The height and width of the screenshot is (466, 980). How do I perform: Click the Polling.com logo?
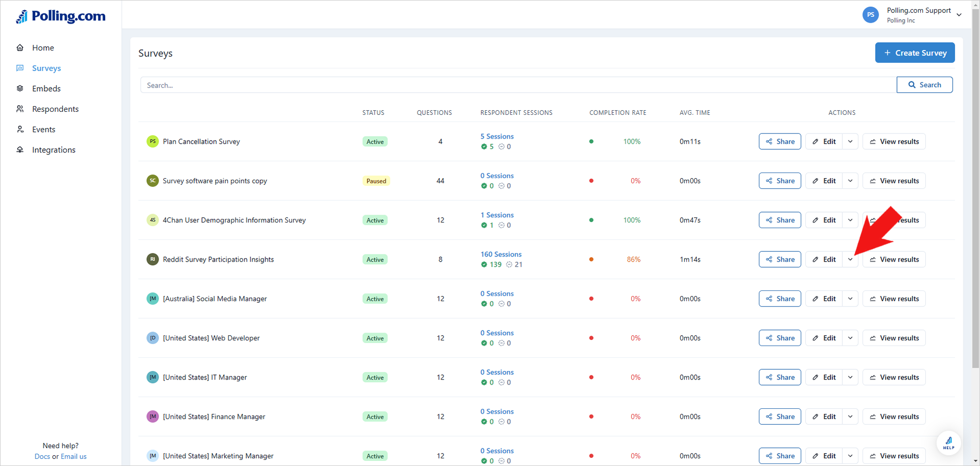tap(60, 16)
